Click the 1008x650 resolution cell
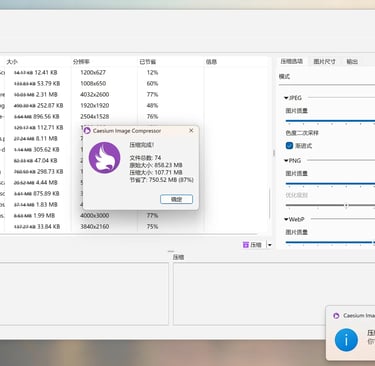 [x=93, y=84]
